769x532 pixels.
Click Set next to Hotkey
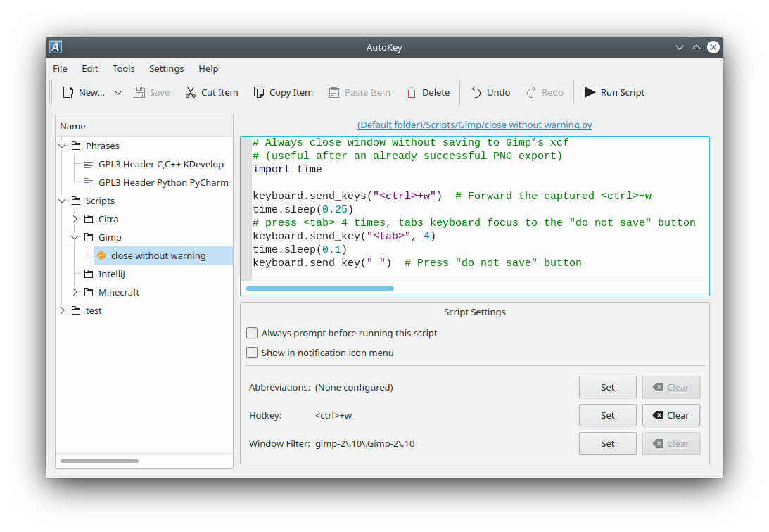tap(607, 415)
